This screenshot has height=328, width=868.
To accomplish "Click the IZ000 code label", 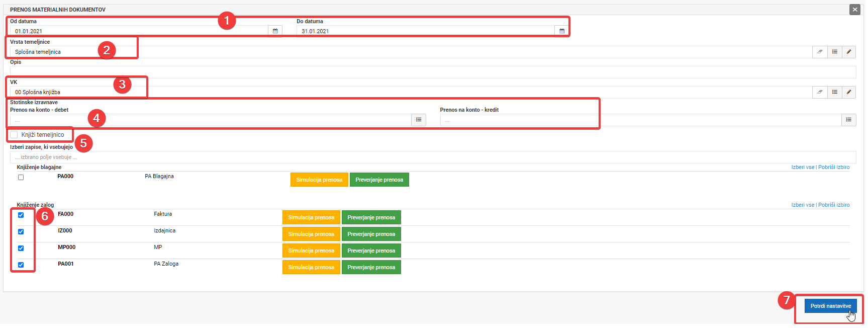I will [x=65, y=230].
